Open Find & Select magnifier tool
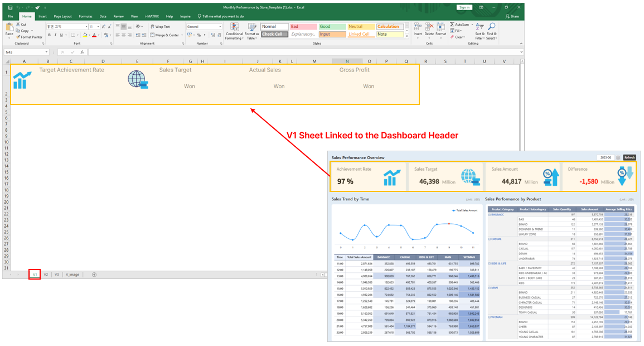This screenshot has height=346, width=644. [x=491, y=27]
